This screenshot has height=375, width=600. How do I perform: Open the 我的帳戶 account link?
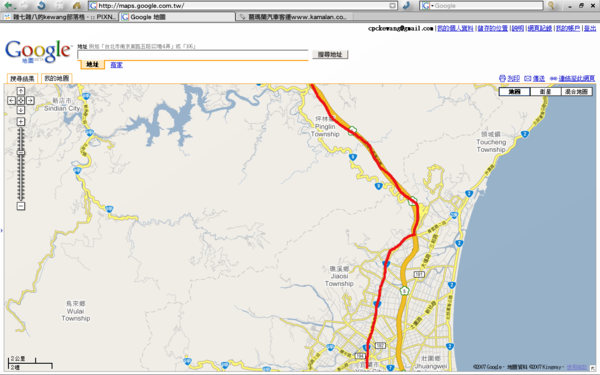point(568,28)
